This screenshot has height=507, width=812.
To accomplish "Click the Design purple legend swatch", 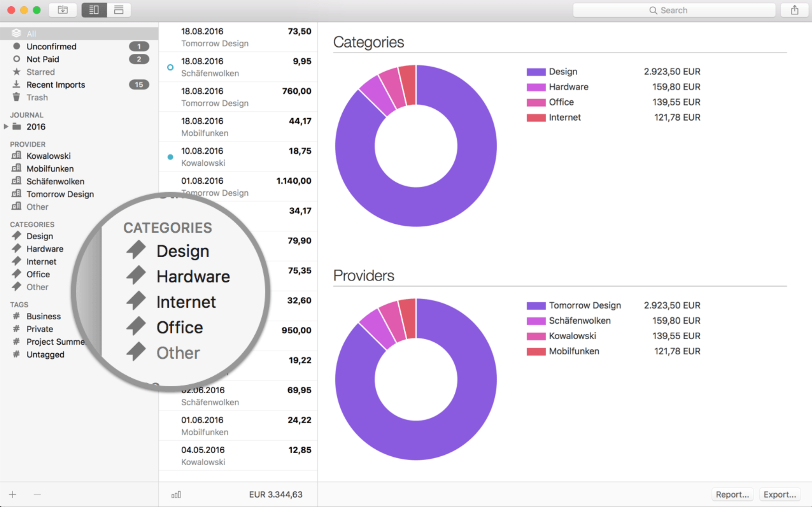I will point(536,72).
